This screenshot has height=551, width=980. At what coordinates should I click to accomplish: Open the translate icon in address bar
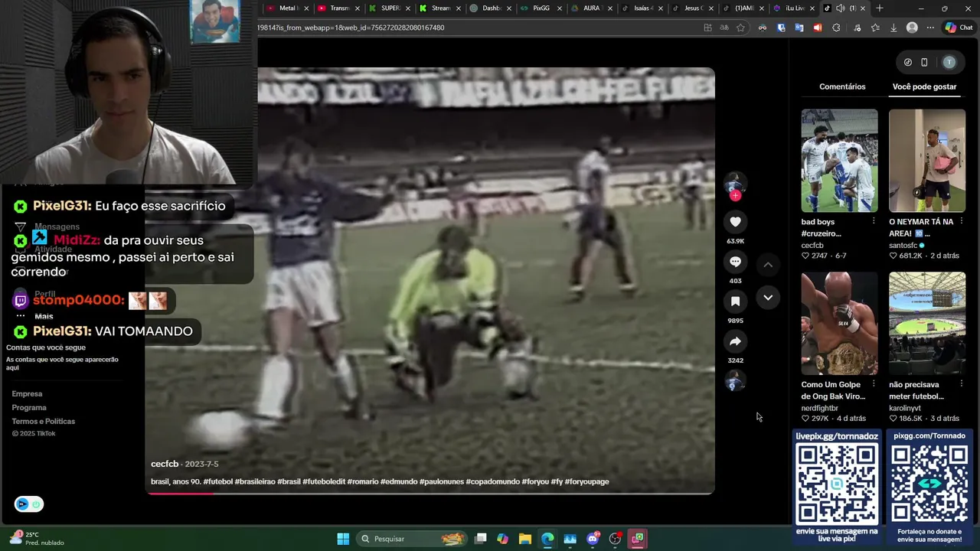click(724, 28)
